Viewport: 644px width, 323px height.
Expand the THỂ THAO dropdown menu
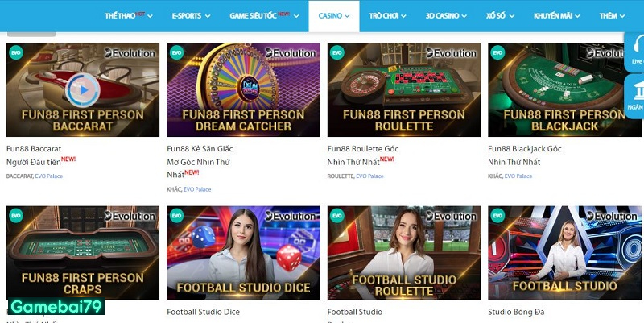(129, 16)
